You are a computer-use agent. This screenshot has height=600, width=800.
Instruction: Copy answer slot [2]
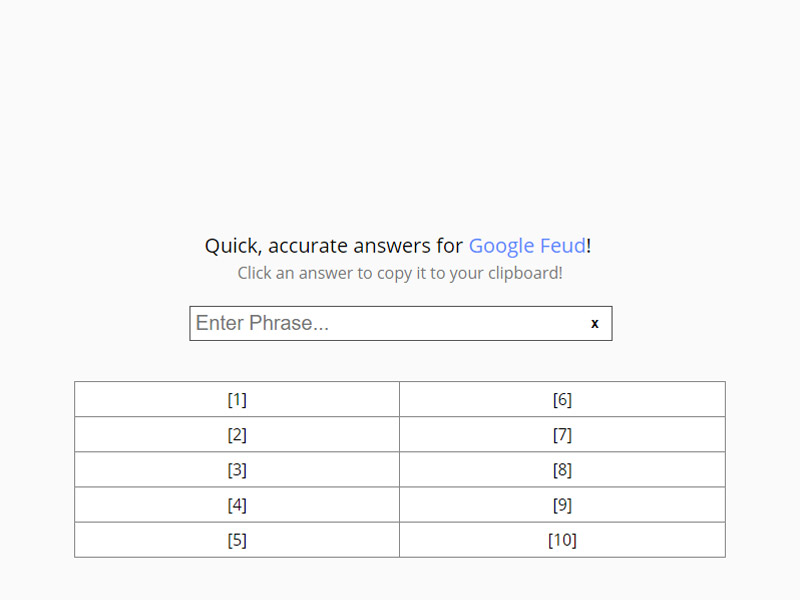coord(237,434)
